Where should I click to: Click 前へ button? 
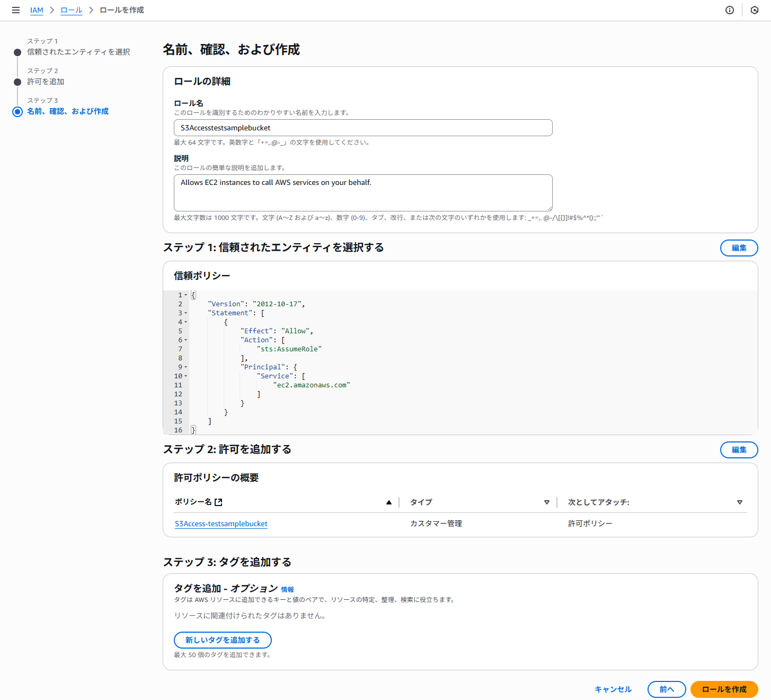(667, 689)
